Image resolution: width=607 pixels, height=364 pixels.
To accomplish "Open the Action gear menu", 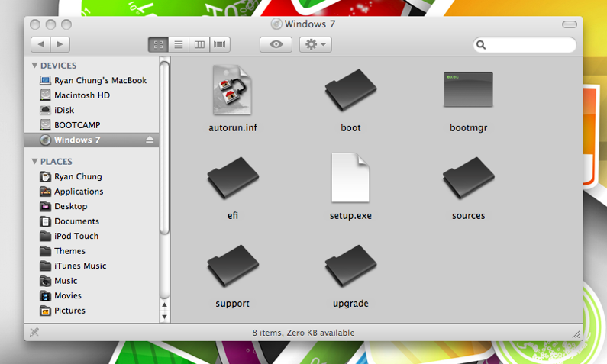I will point(315,44).
